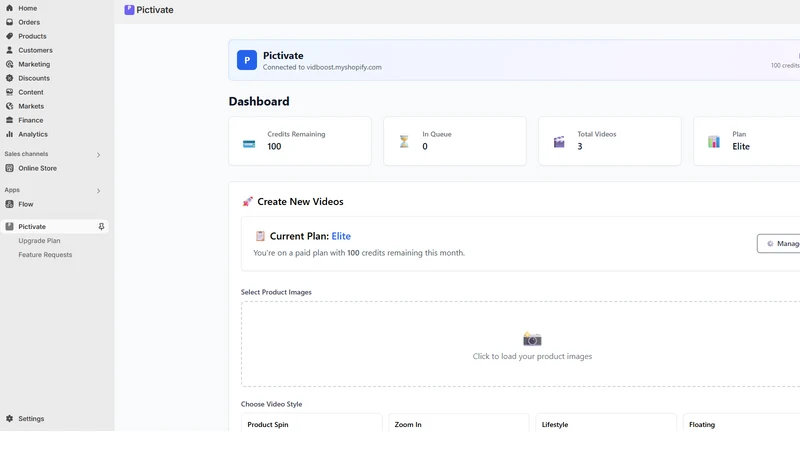The width and height of the screenshot is (800, 450).
Task: Click the Markets globe icon
Action: tap(9, 106)
